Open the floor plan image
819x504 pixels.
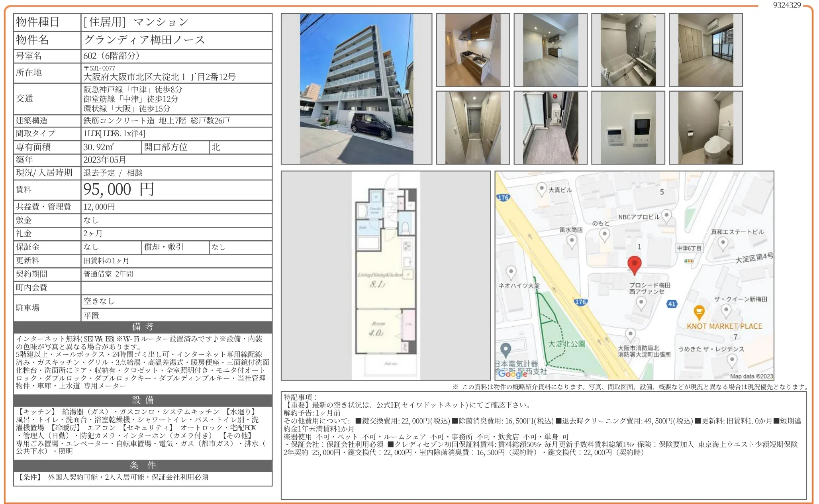(386, 276)
